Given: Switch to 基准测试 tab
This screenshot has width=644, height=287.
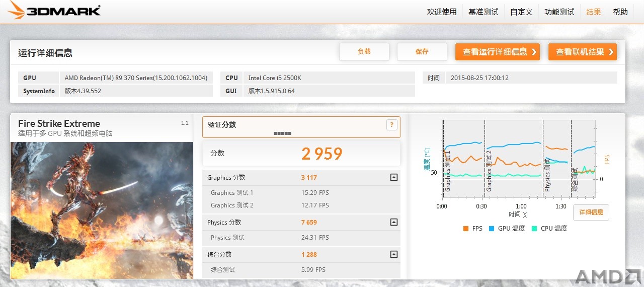Looking at the screenshot, I should tap(483, 12).
